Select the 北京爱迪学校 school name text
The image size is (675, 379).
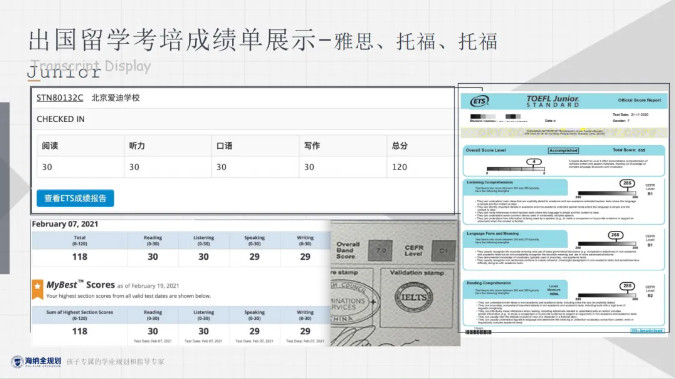point(115,98)
